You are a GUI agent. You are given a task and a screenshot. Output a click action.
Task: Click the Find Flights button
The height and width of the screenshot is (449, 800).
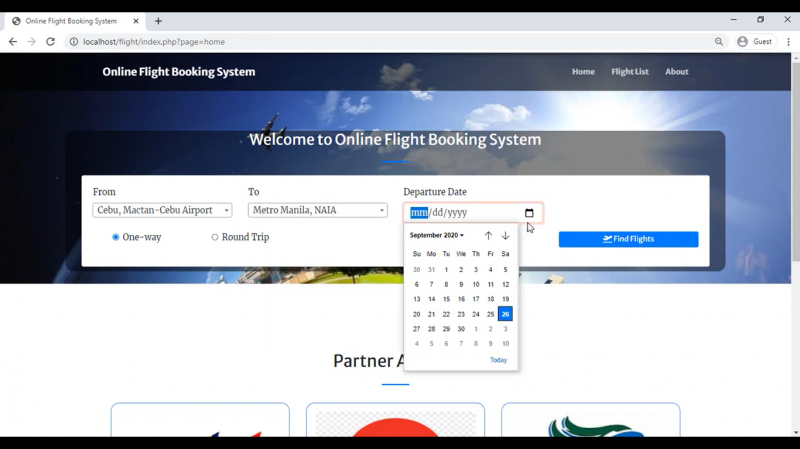[628, 239]
